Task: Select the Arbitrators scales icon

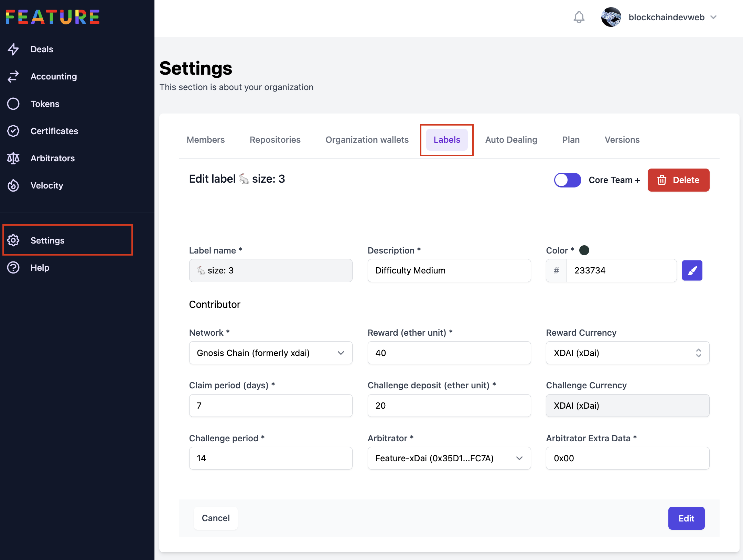Action: tap(13, 158)
